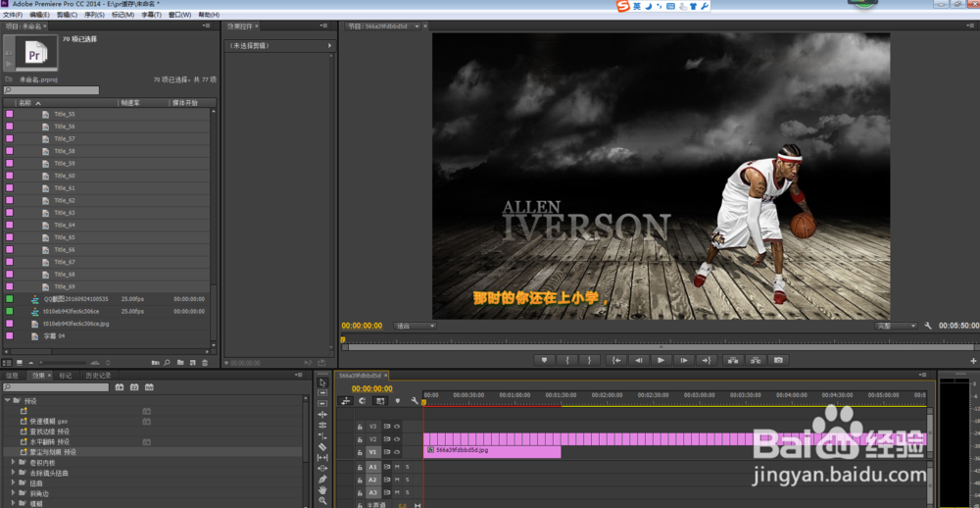
Task: Expand the 扭曲 effects folder
Action: 14,483
